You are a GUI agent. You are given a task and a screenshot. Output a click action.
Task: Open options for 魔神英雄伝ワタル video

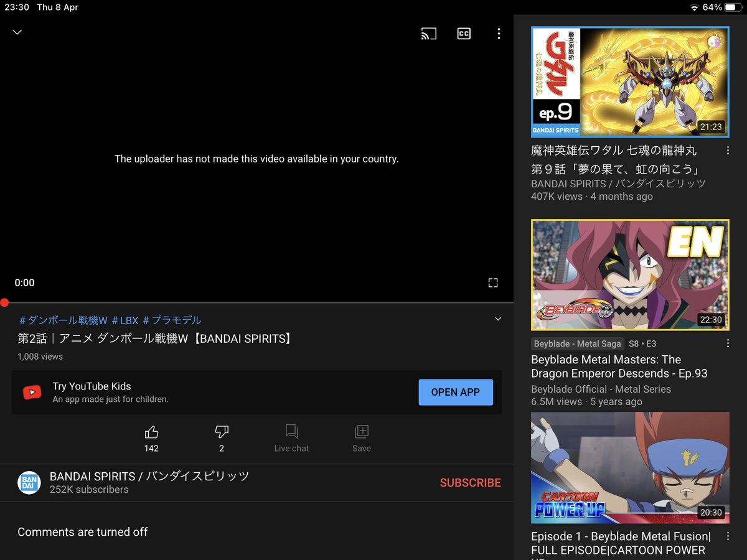(x=728, y=151)
